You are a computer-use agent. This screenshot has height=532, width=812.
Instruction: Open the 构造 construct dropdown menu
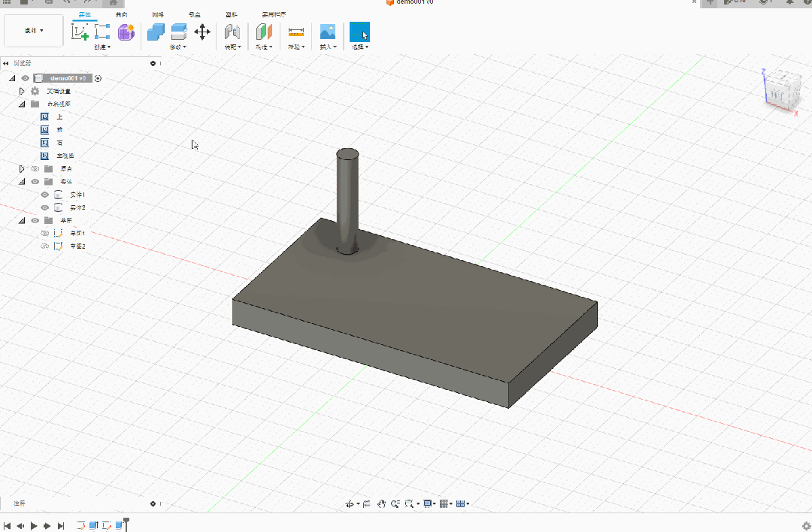[x=264, y=47]
